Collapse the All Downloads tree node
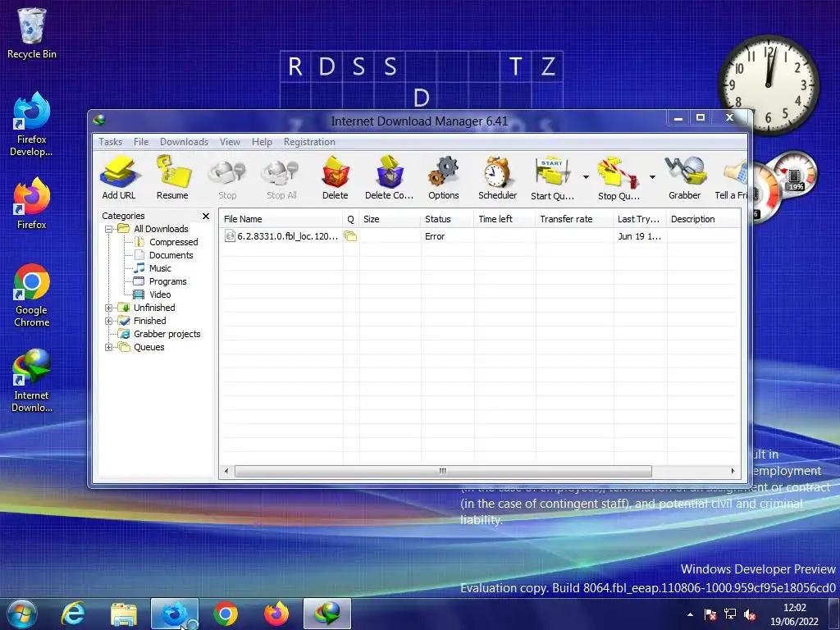 109,230
